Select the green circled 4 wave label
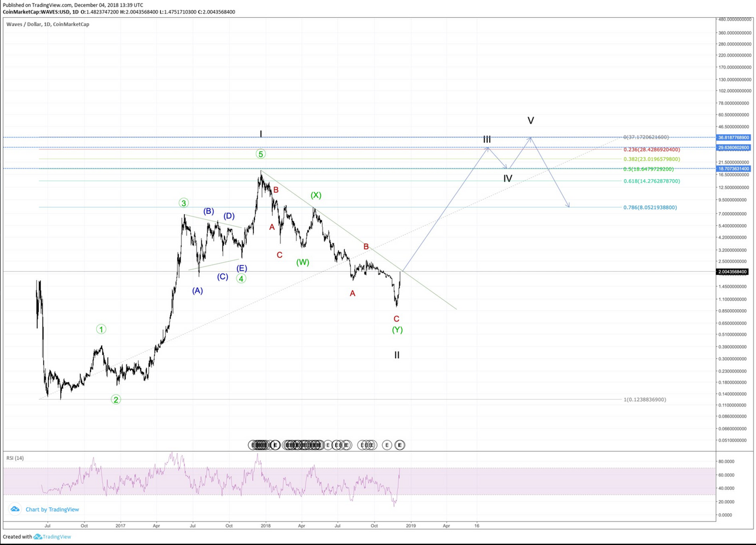Screen dimensions: 756x545 (x=241, y=278)
